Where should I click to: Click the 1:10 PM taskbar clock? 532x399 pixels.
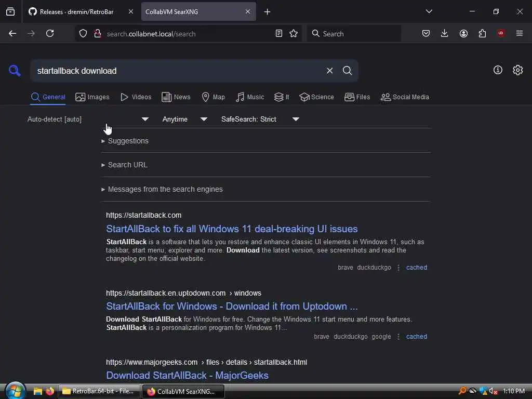pos(514,391)
